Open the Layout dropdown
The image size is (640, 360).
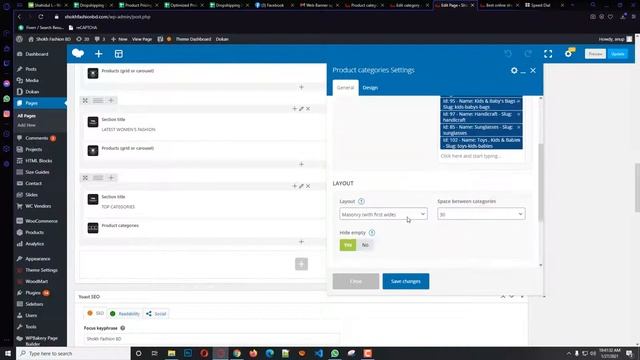pyautogui.click(x=383, y=214)
